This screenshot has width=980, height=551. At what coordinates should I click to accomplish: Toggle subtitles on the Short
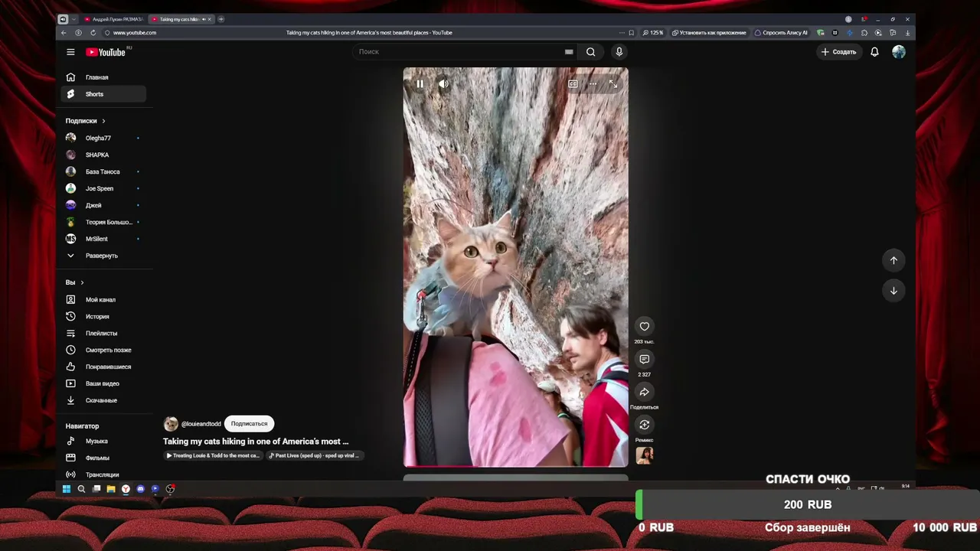point(573,84)
